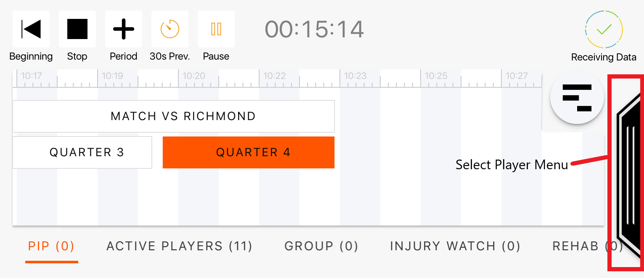Click the 00:15:14 elapsed time display

point(314,29)
